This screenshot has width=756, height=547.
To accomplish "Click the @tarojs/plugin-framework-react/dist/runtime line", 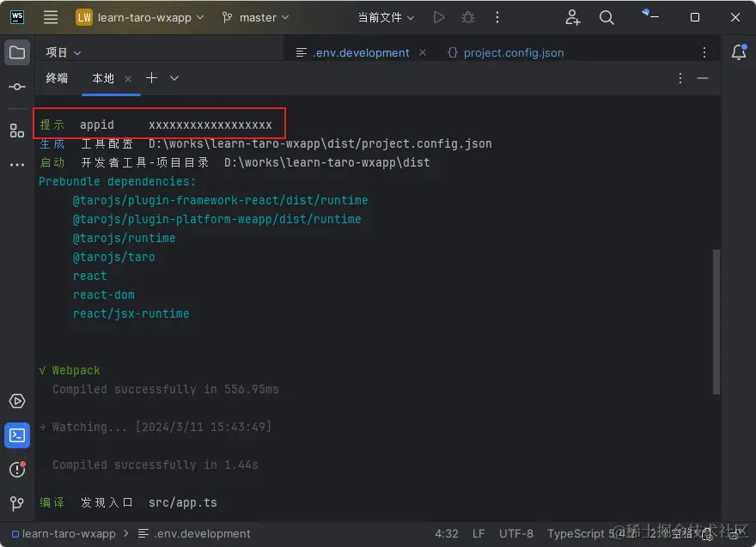I will tap(220, 200).
